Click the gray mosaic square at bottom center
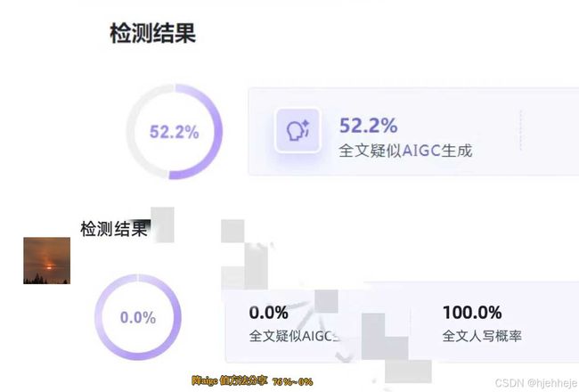Viewport: 579px width, 392px height. click(408, 372)
